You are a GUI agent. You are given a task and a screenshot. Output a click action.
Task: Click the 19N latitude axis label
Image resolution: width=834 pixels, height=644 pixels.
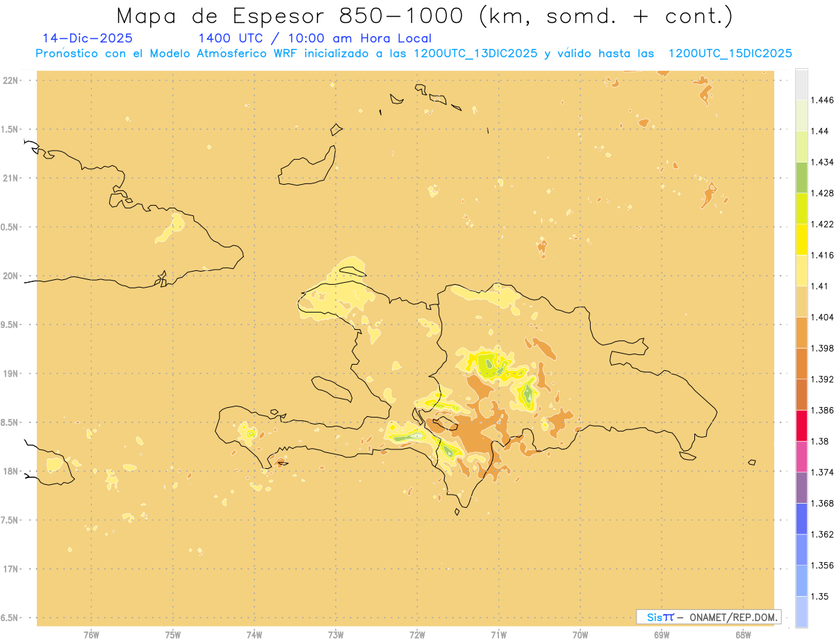[12, 373]
